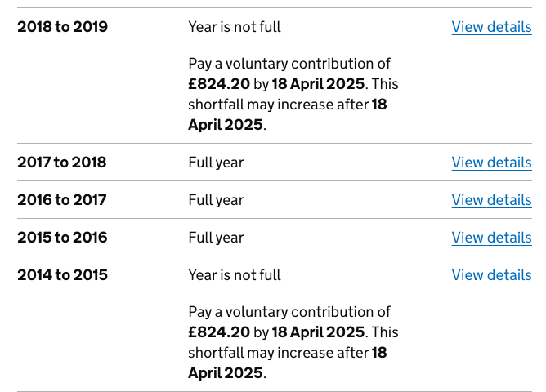Open View details for 2016 to 2017
546x392 pixels.
click(x=492, y=200)
